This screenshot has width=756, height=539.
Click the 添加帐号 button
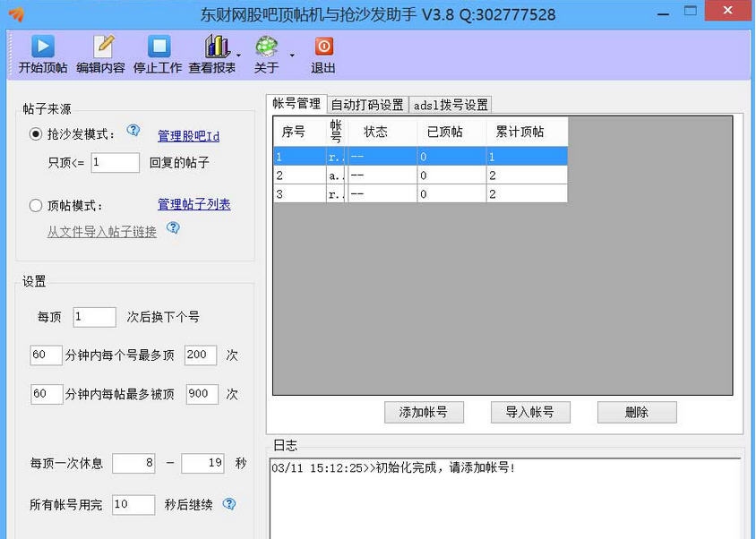point(424,412)
